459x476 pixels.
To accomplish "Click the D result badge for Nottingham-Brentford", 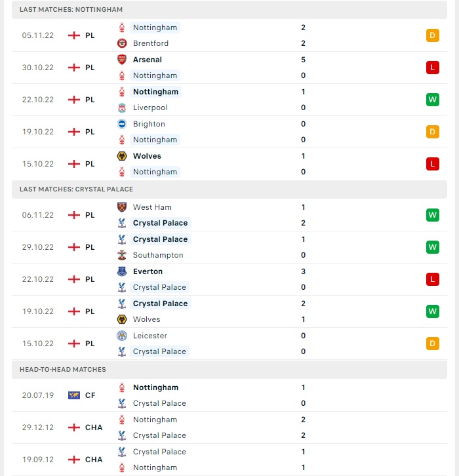I will 433,35.
